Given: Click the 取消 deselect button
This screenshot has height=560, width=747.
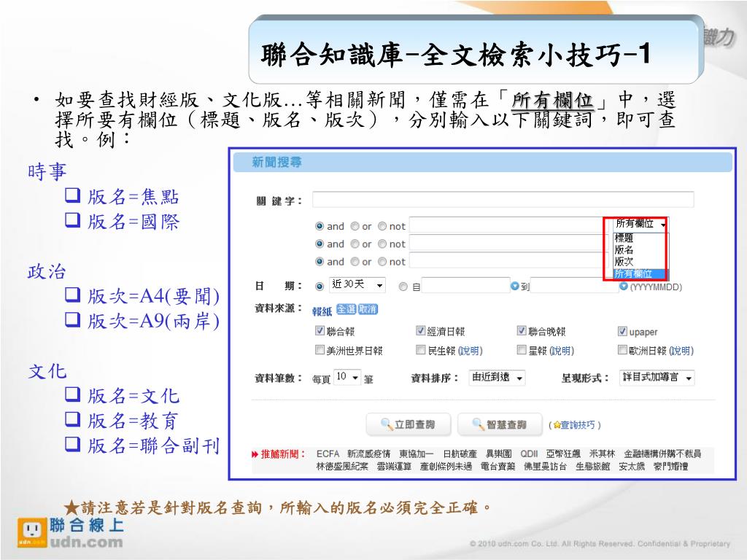Looking at the screenshot, I should coord(368,309).
